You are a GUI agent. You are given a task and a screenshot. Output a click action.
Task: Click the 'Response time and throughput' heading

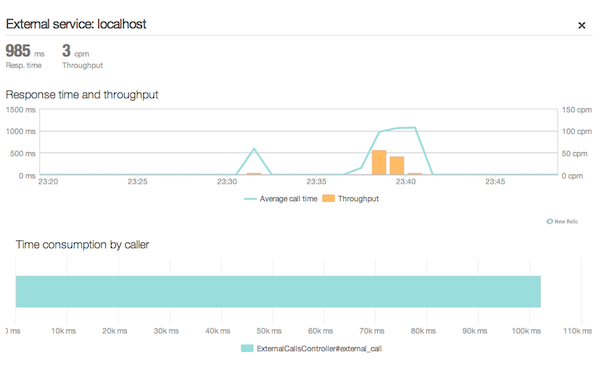[82, 95]
